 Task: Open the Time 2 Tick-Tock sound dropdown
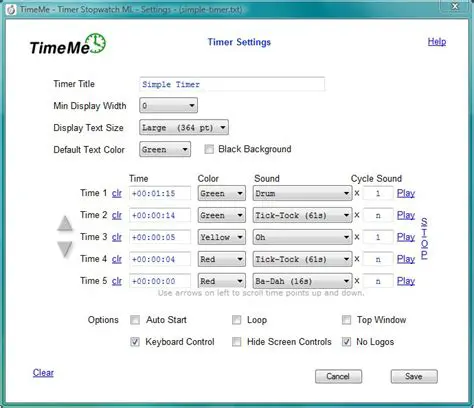tap(302, 215)
